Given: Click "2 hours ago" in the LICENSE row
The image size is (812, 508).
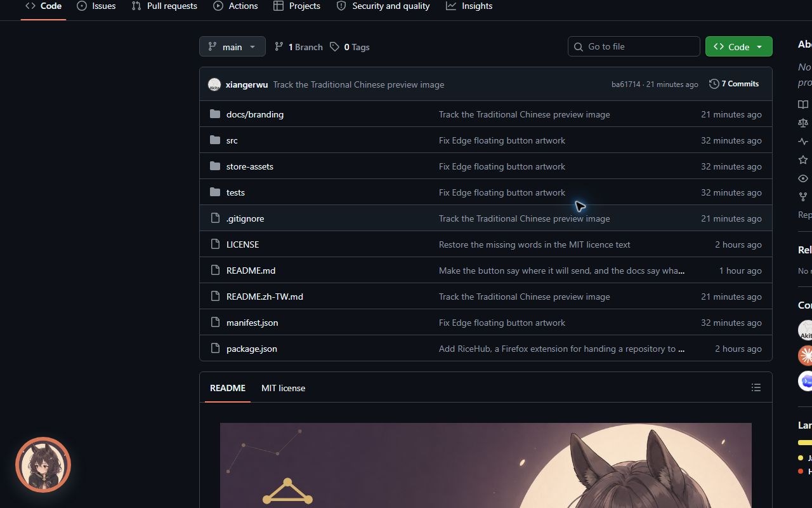Looking at the screenshot, I should (x=738, y=244).
